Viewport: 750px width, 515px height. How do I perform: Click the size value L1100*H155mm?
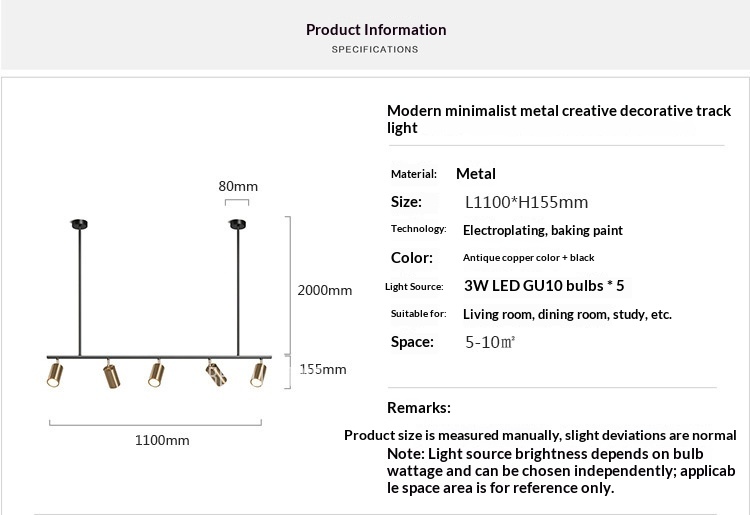(x=526, y=202)
